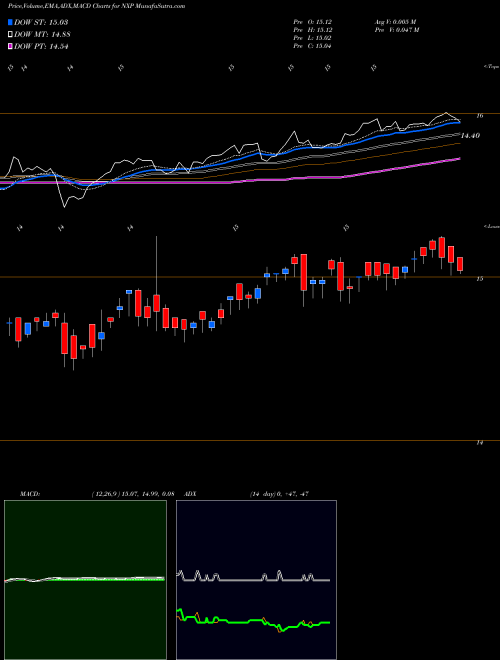Screen dimensions: 500x660
Task: Click the white DOW MT legend swatch
Action: [x=10, y=35]
